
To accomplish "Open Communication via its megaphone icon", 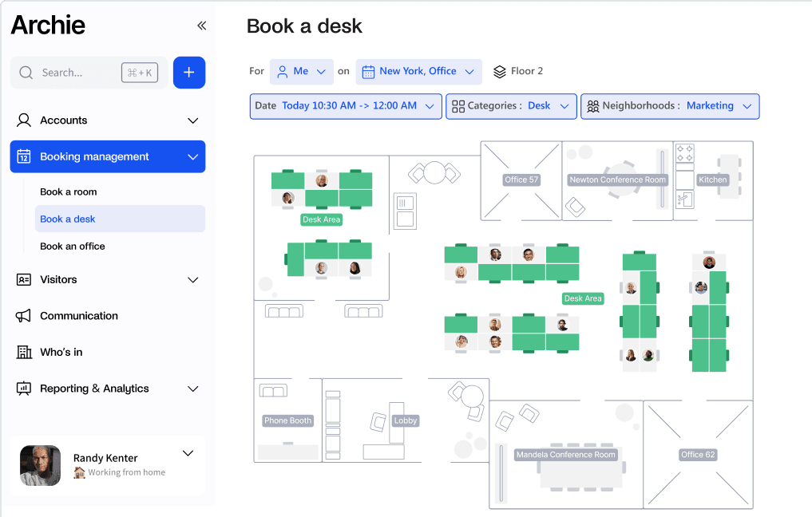I will click(25, 315).
